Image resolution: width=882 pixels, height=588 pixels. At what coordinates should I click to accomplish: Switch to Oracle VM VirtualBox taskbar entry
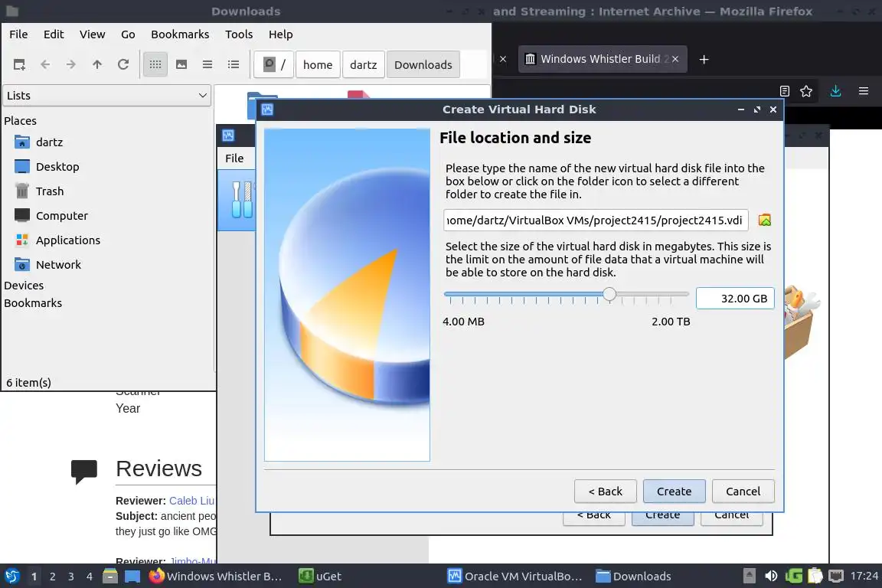(x=514, y=577)
